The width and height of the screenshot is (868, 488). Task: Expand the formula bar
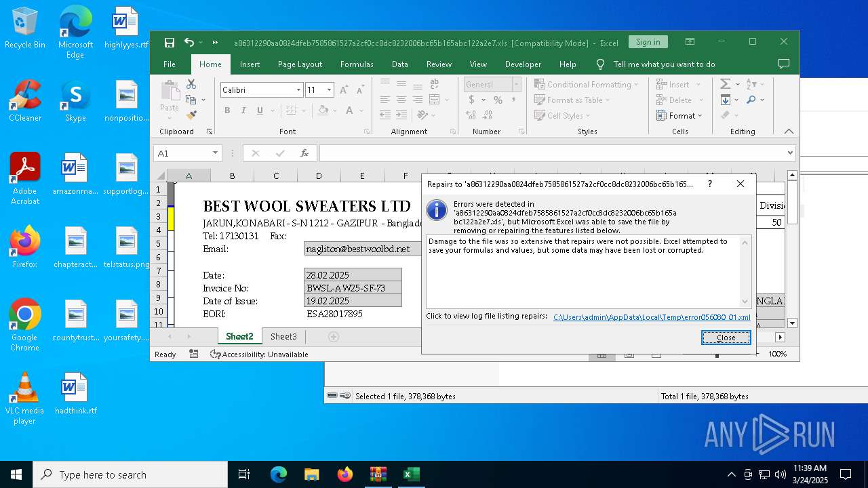pos(790,153)
